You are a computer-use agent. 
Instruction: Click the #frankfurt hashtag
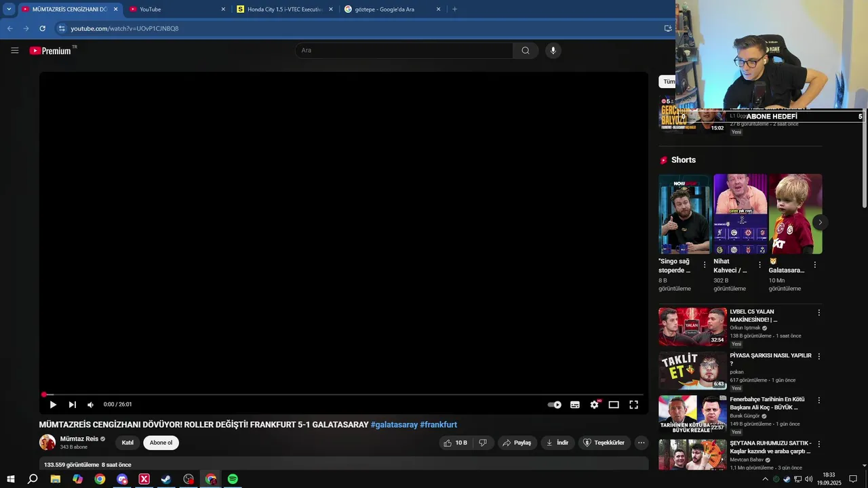pyautogui.click(x=438, y=425)
